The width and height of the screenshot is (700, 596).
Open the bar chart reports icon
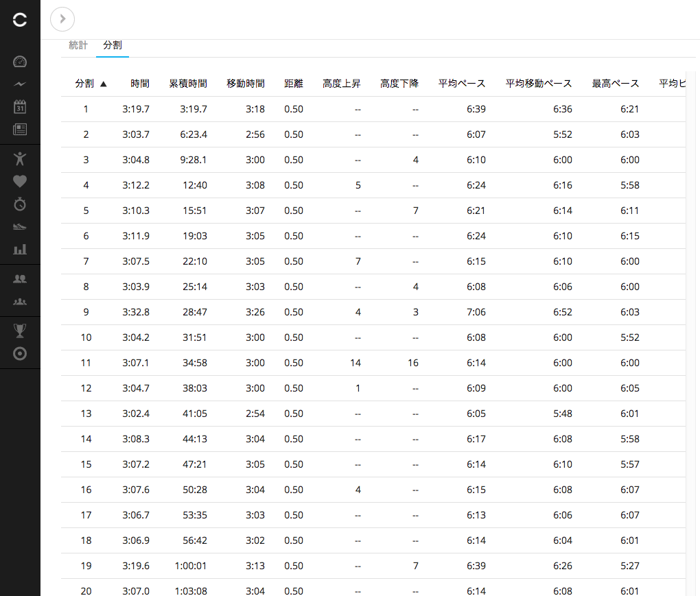click(x=20, y=249)
